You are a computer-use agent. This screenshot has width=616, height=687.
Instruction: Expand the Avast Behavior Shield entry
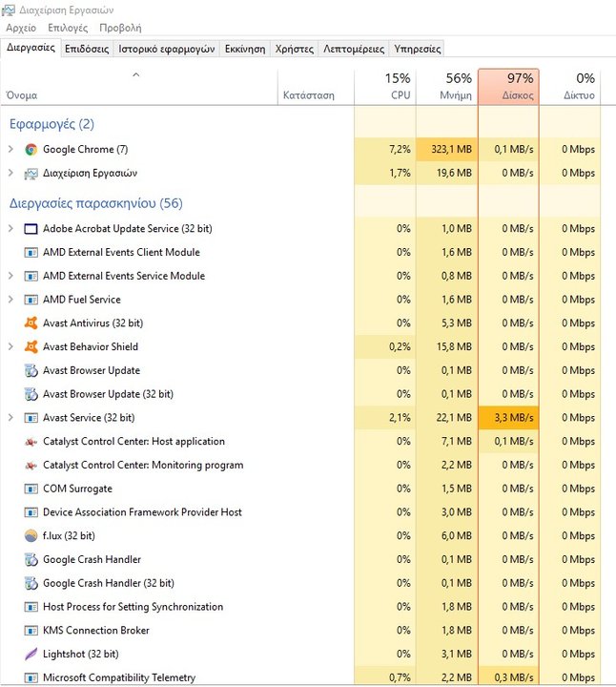pos(10,347)
